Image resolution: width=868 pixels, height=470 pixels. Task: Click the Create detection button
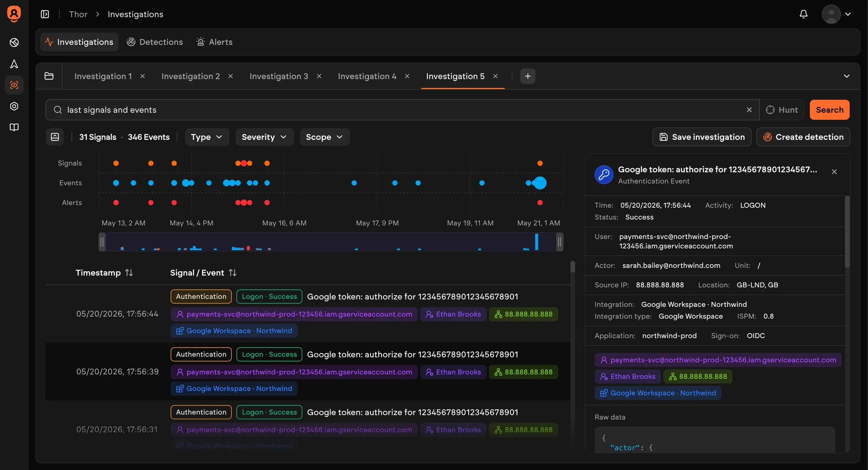pyautogui.click(x=803, y=137)
